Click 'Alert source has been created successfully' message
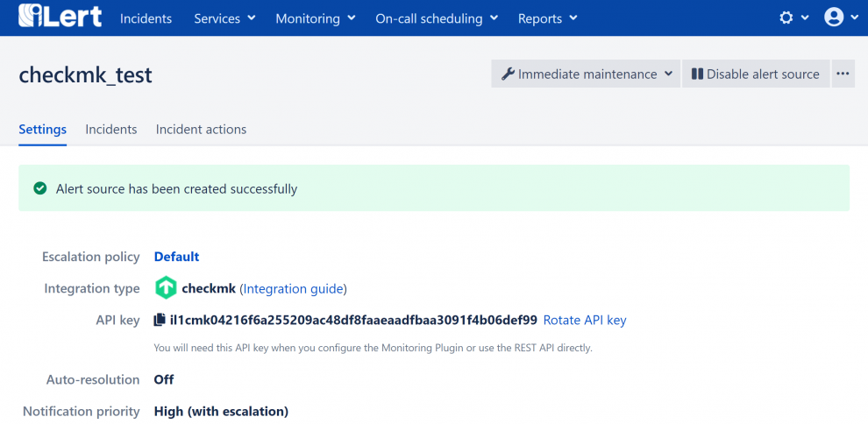Viewport: 868px width, 424px height. pos(176,189)
